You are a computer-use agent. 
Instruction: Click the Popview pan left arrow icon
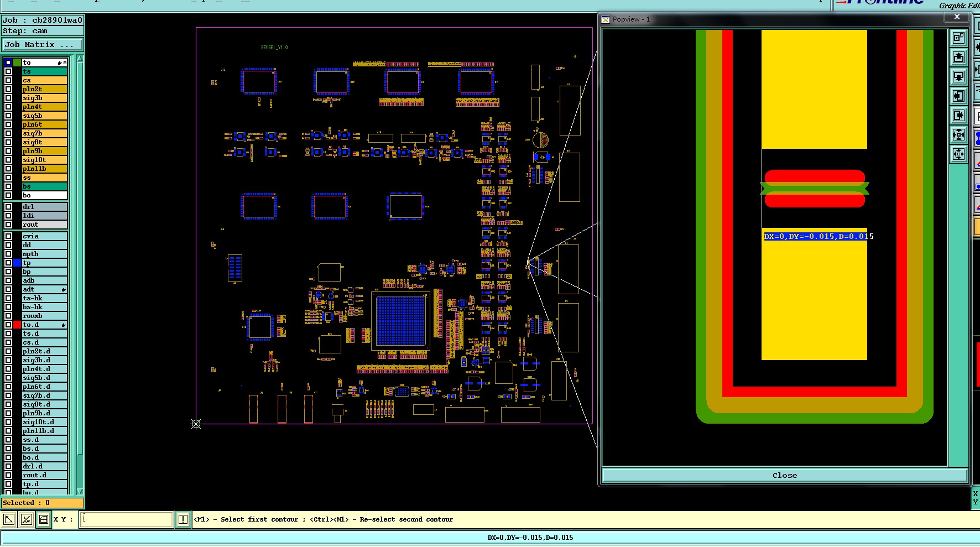(x=958, y=96)
